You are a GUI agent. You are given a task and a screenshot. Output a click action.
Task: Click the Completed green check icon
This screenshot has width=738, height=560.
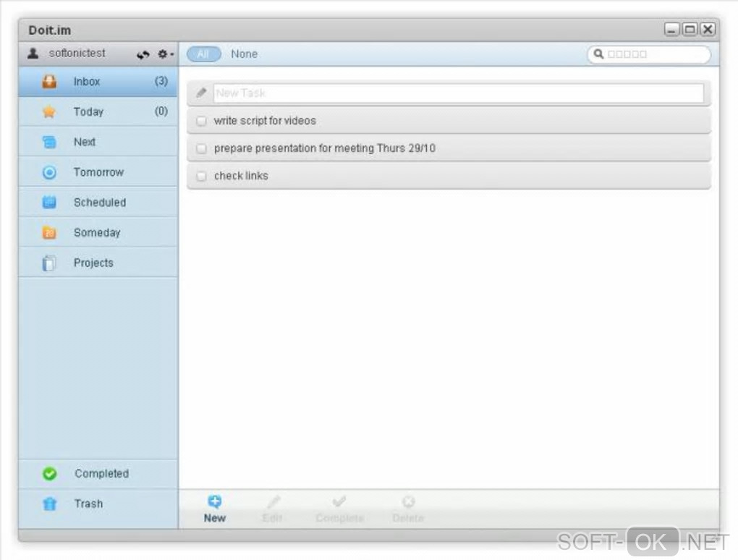49,474
